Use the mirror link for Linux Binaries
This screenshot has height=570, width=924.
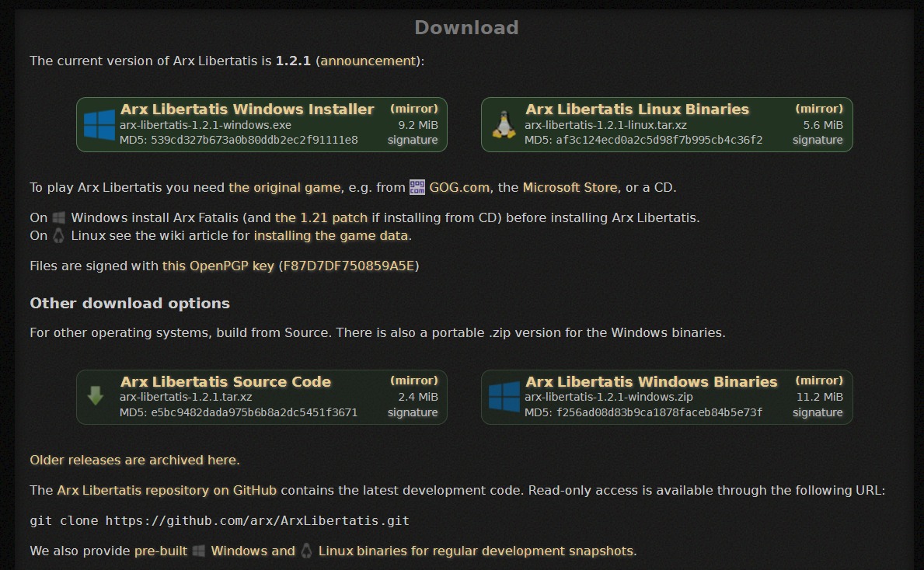point(819,109)
